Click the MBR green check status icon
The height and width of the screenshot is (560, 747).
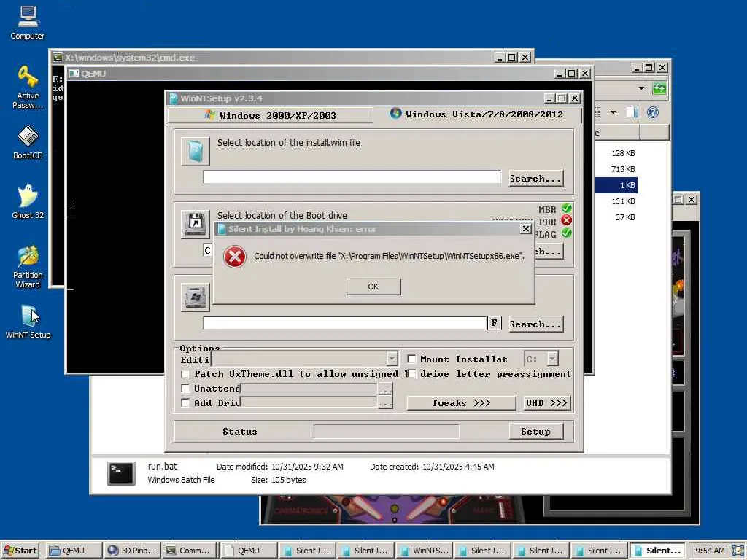[566, 209]
